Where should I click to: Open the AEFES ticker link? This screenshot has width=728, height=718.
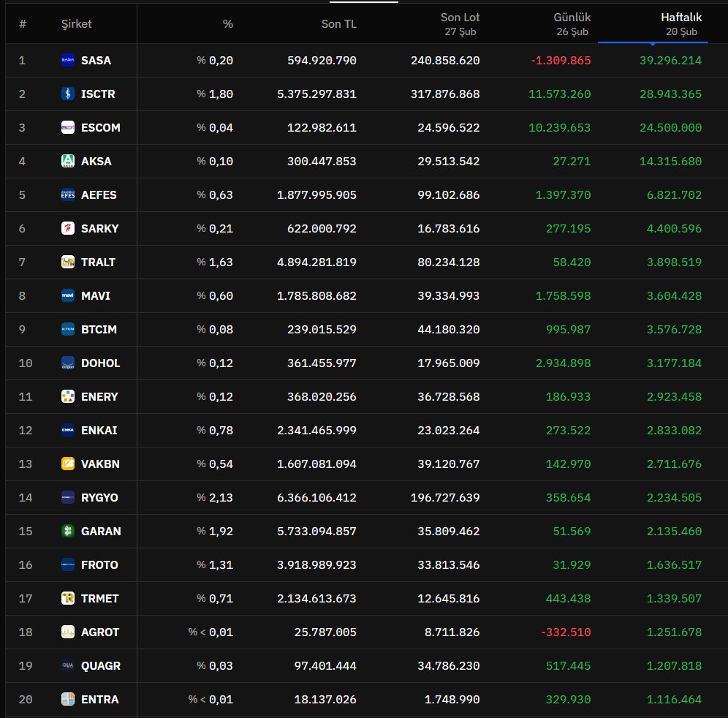click(x=99, y=194)
